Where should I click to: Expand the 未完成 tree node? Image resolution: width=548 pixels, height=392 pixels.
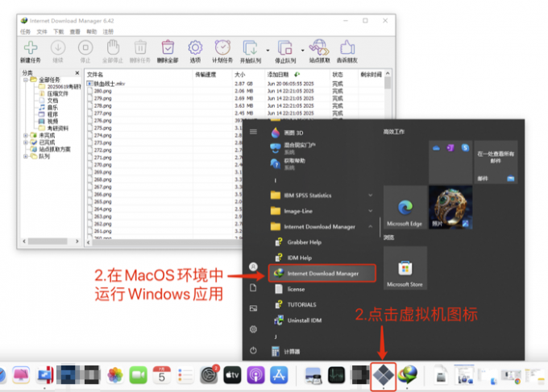26,135
